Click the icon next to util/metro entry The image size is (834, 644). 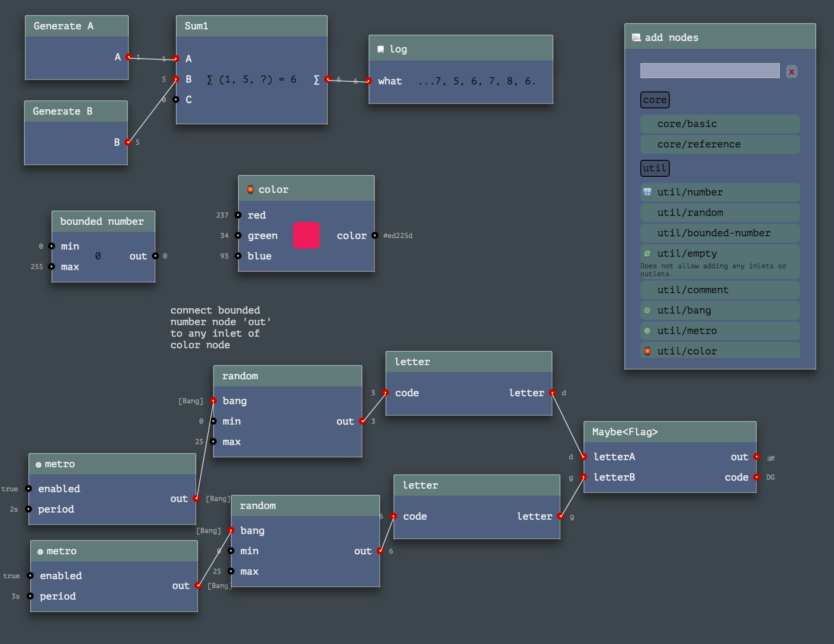point(647,331)
